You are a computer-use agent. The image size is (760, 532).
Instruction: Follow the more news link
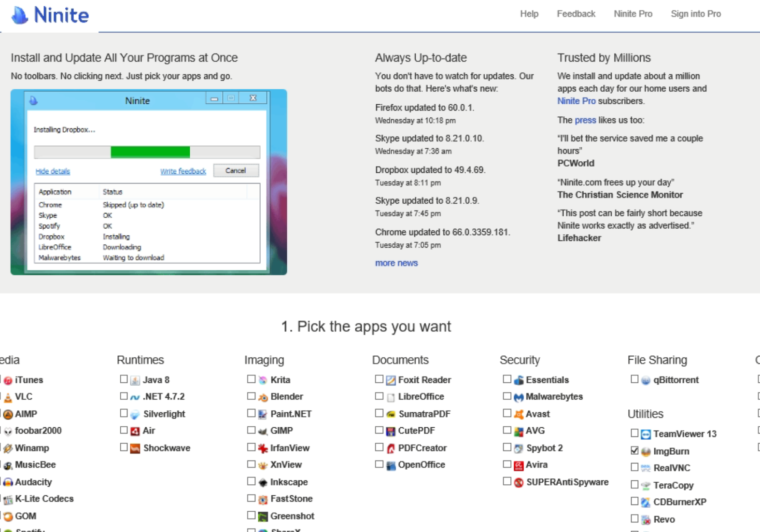(396, 263)
